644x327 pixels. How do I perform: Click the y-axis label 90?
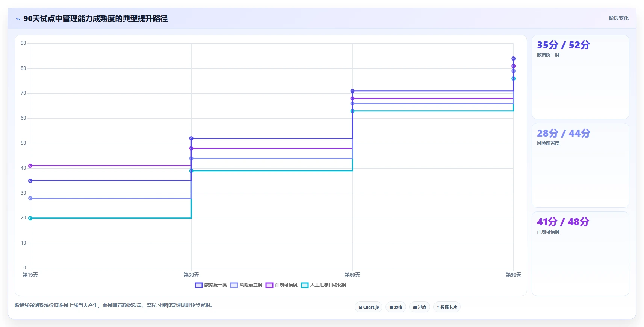click(23, 43)
